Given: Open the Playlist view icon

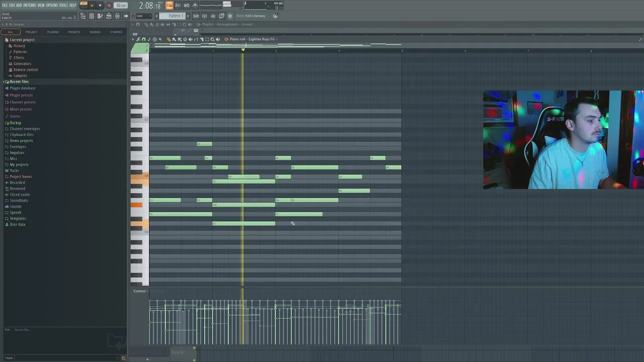Looking at the screenshot, I should tap(109, 16).
